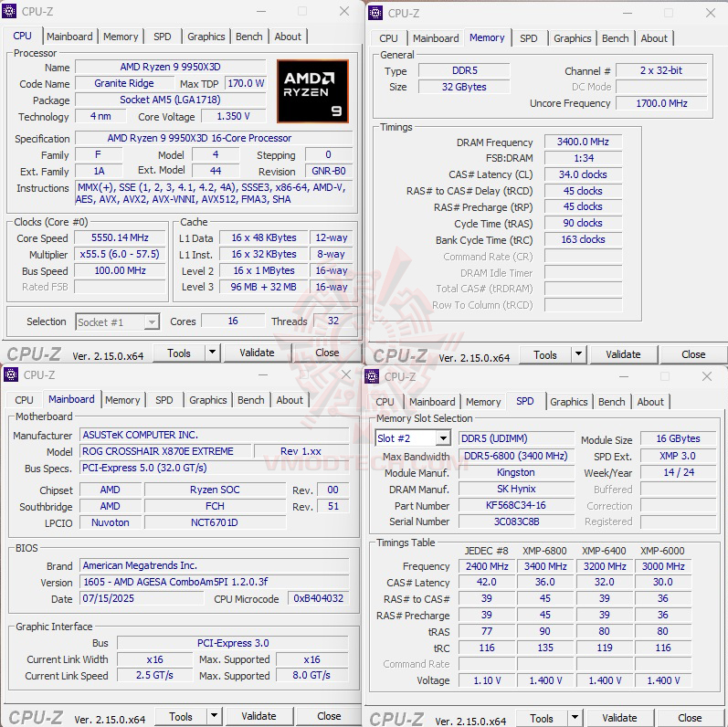Click the AMD Ryzen 9 processor logo

(312, 91)
